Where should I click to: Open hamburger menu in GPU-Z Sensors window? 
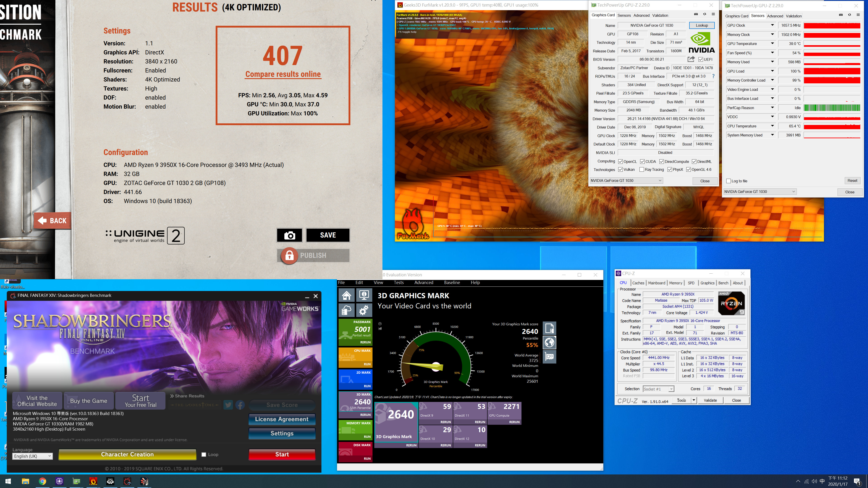click(858, 15)
